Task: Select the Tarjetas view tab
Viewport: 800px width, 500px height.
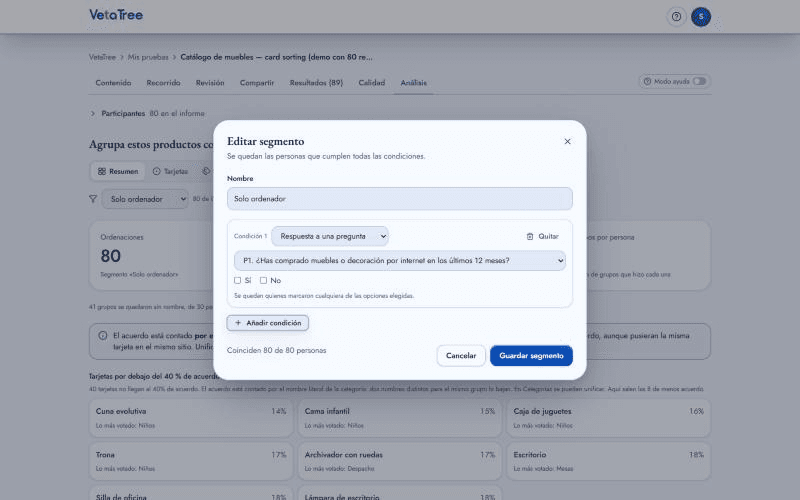Action: click(x=170, y=171)
